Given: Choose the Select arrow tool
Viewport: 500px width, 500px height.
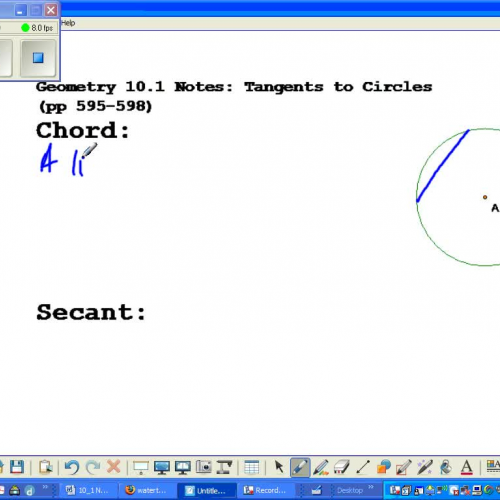Looking at the screenshot, I should coord(279,467).
